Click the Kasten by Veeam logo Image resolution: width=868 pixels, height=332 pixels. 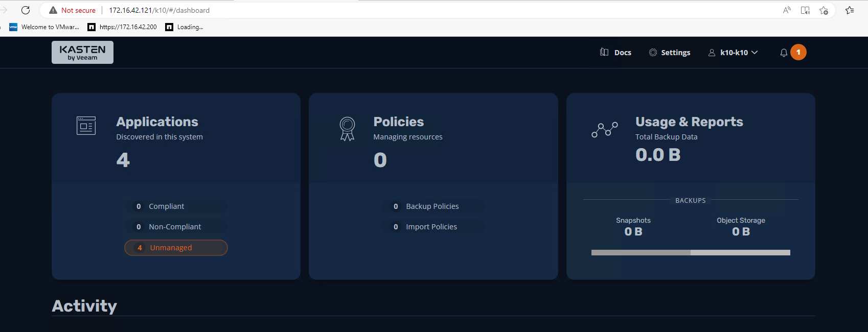(82, 53)
